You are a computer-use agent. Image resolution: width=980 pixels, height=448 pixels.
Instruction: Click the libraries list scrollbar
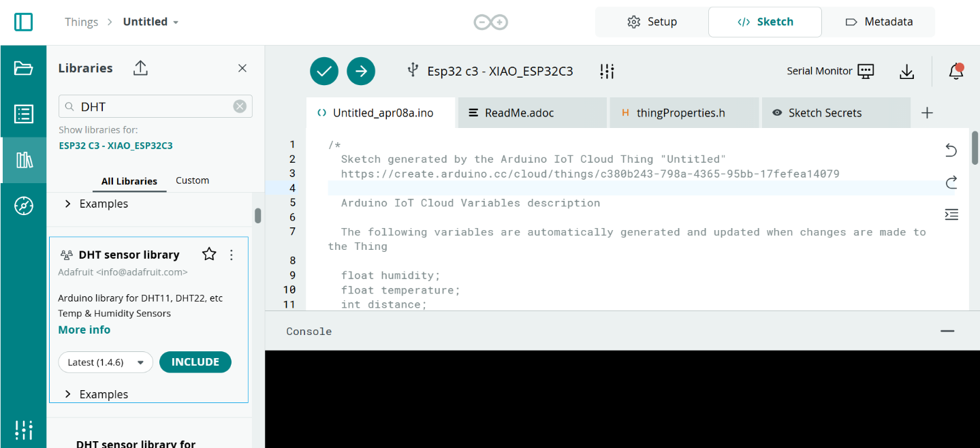258,215
